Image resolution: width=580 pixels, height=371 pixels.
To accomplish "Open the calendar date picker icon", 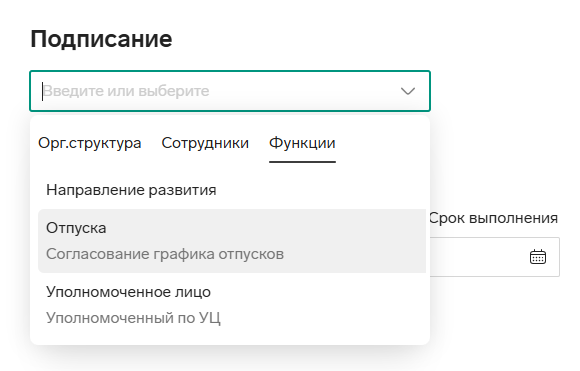I will click(x=537, y=257).
